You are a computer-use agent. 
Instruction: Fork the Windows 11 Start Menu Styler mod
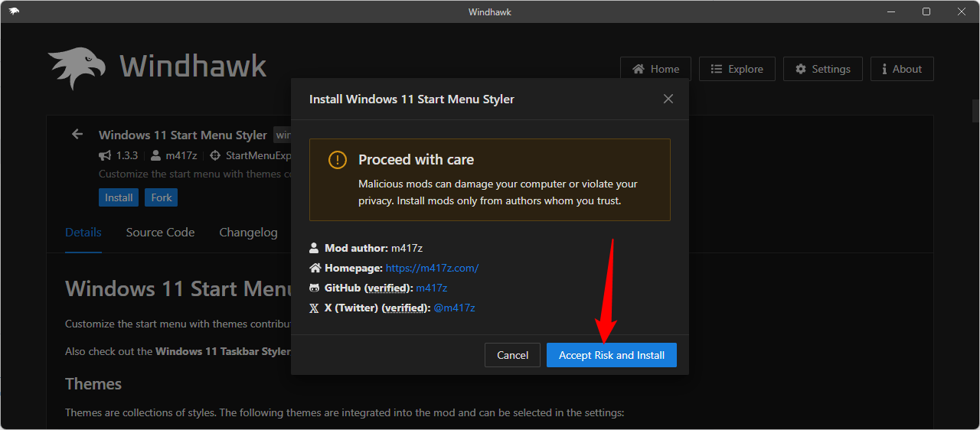point(162,197)
